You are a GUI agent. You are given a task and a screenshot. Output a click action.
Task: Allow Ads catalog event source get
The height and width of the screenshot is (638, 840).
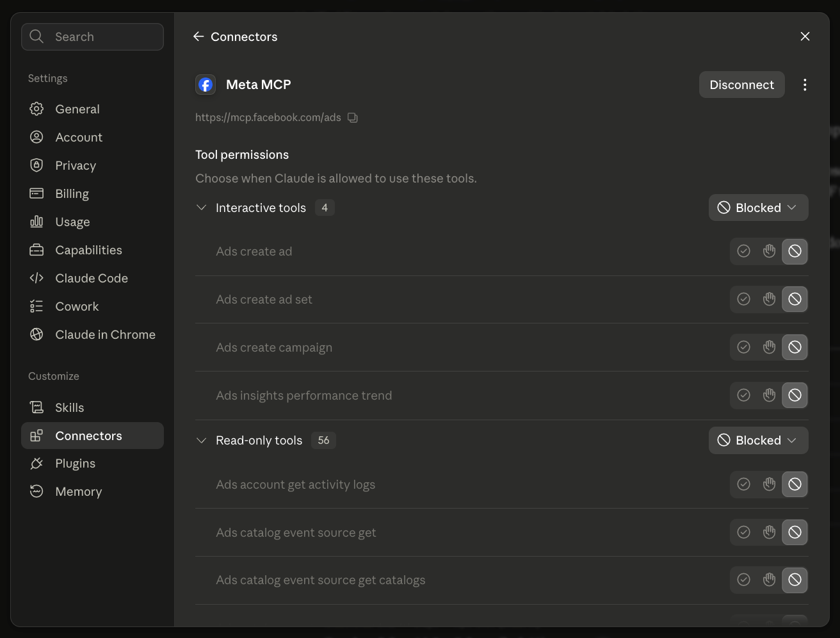pos(743,532)
